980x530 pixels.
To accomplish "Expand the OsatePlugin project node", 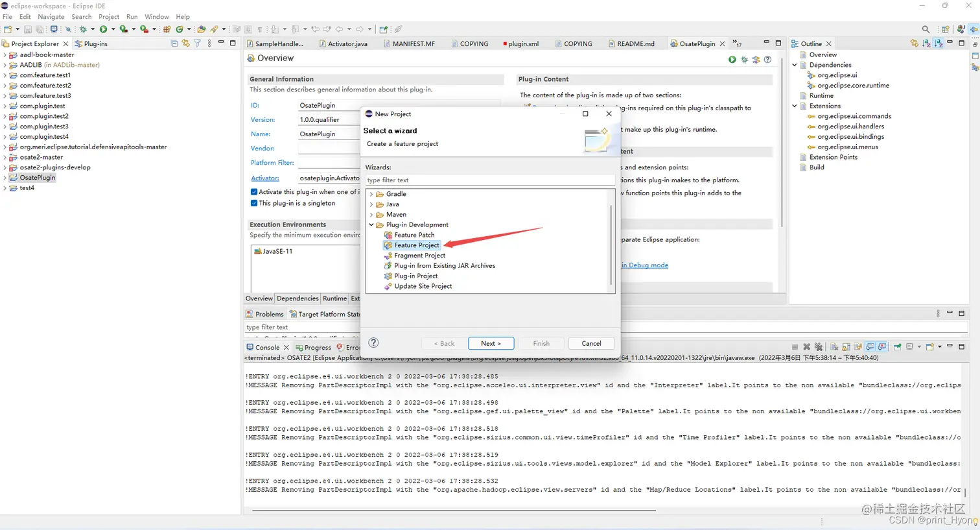I will (x=5, y=178).
